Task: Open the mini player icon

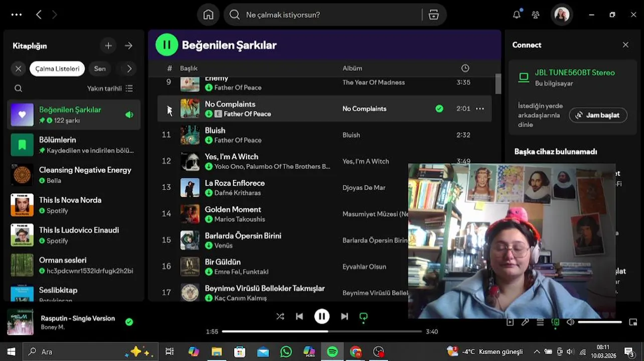Action: [633, 322]
